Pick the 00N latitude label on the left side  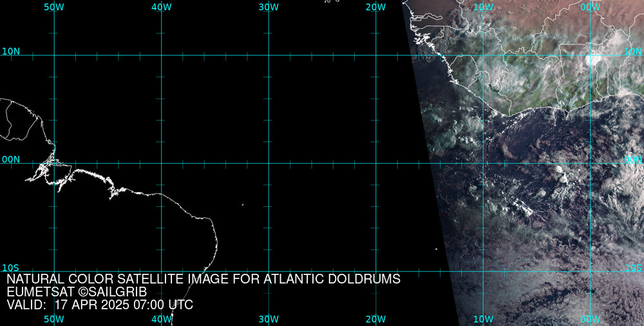click(11, 160)
